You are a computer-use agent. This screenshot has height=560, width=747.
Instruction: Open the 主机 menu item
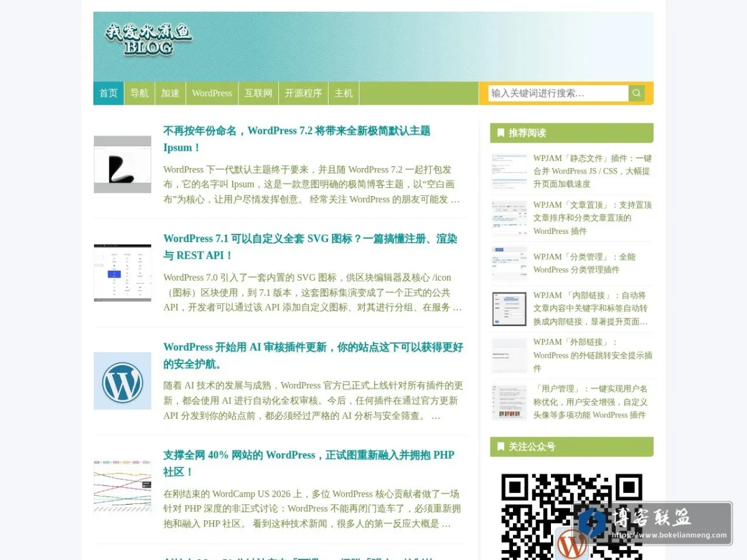point(344,93)
